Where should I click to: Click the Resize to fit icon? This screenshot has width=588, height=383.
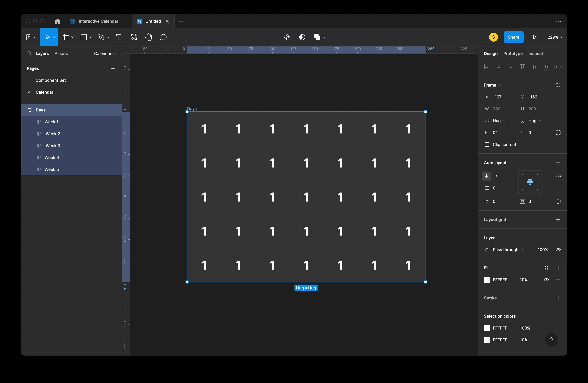(558, 85)
